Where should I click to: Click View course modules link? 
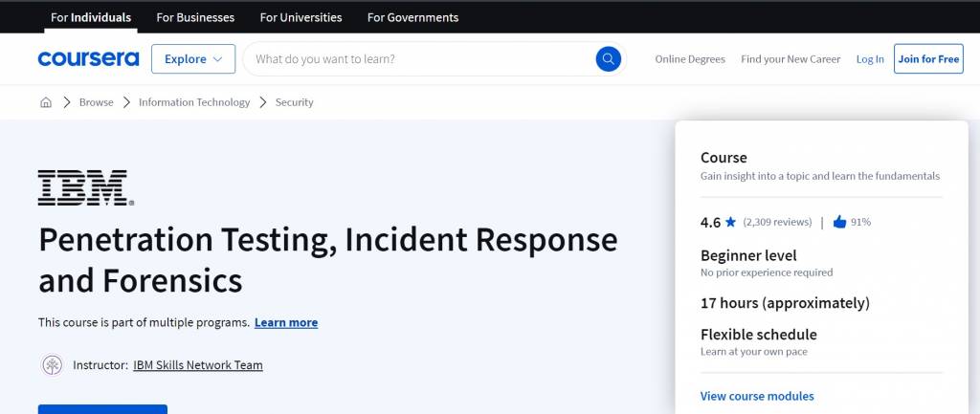(x=757, y=396)
